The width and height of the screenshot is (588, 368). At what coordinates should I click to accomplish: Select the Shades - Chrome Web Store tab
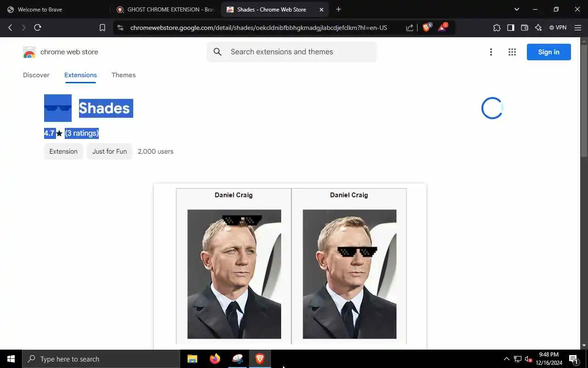(275, 10)
